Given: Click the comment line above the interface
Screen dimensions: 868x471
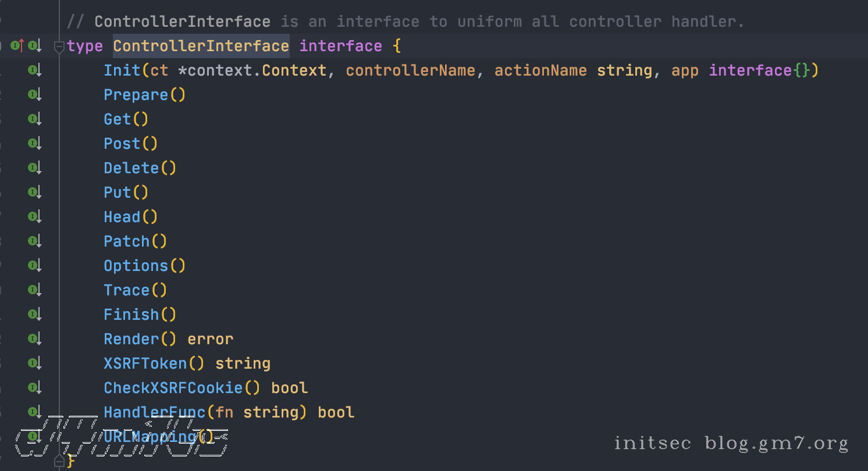Looking at the screenshot, I should 405,22.
